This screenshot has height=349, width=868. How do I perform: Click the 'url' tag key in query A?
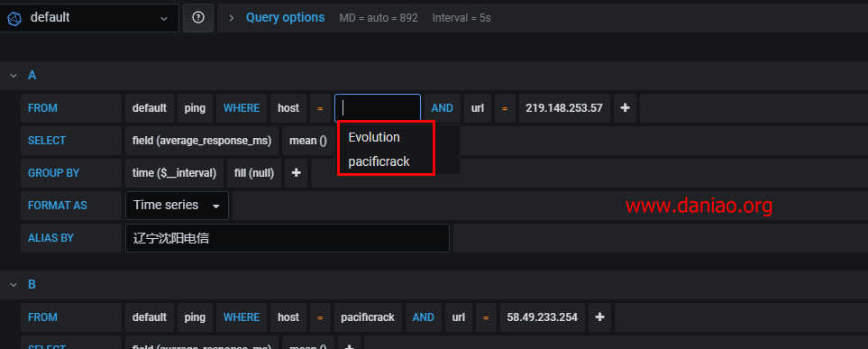[x=478, y=108]
